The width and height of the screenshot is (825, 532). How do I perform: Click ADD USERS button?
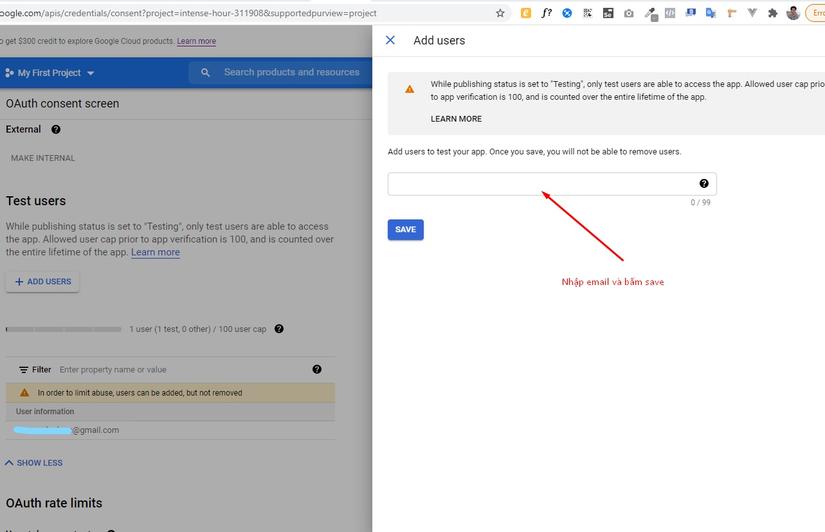click(x=43, y=282)
